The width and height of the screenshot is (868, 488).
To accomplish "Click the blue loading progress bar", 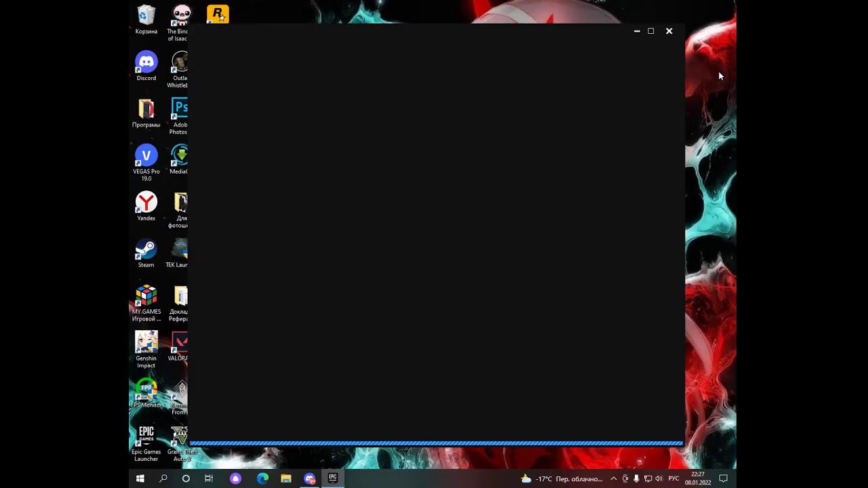I will pyautogui.click(x=437, y=443).
